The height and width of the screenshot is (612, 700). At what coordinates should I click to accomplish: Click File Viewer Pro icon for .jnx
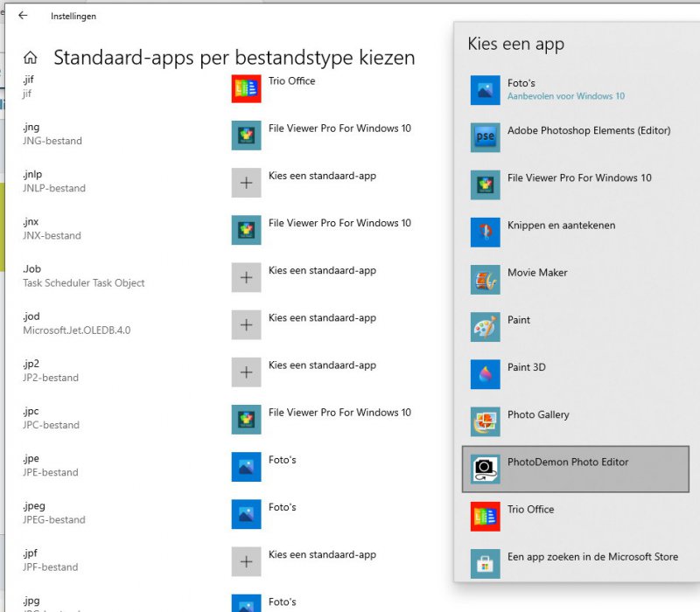point(246,230)
